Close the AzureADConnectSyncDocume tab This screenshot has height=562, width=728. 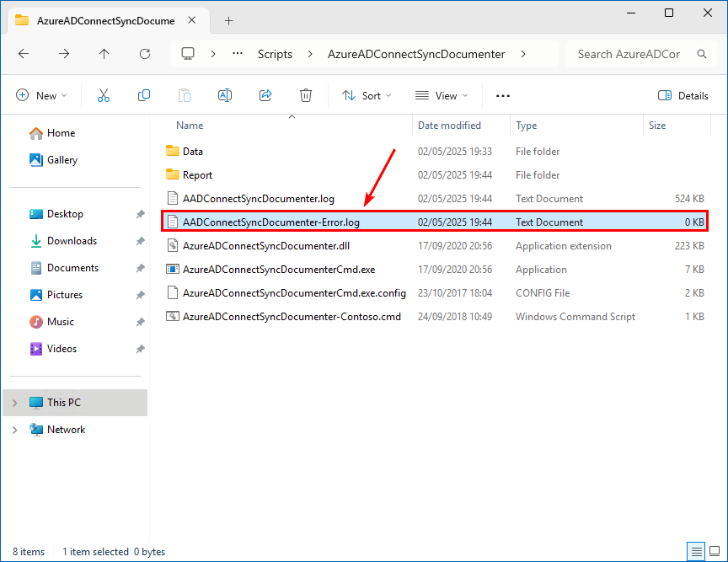click(192, 20)
